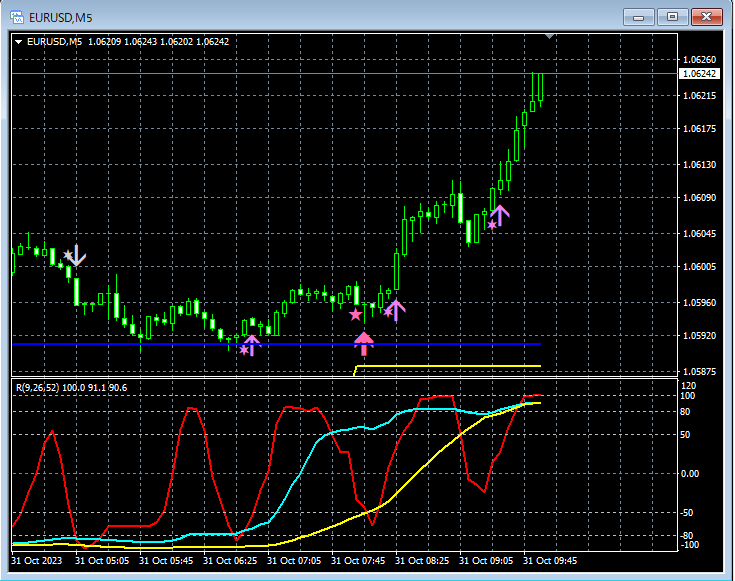Click the 1.06045 price scale label

(699, 234)
